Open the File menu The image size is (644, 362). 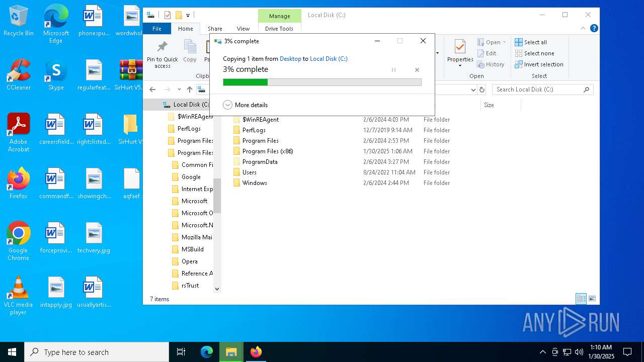157,29
